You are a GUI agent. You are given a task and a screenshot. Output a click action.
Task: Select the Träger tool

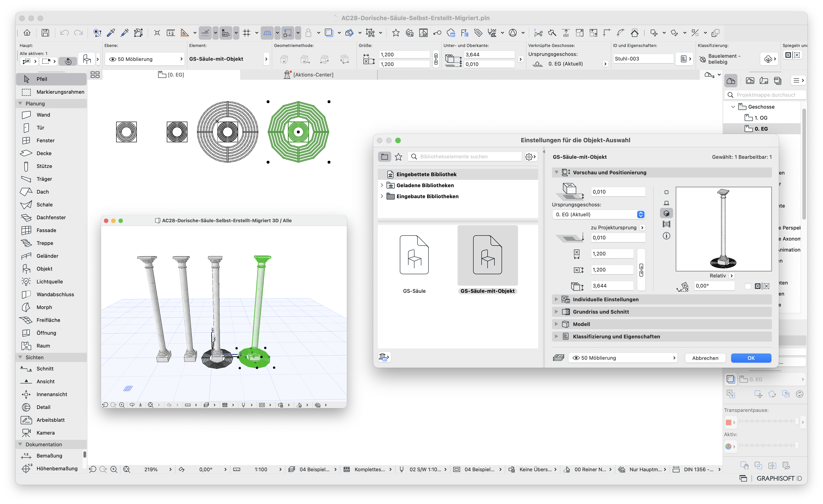[x=51, y=179]
